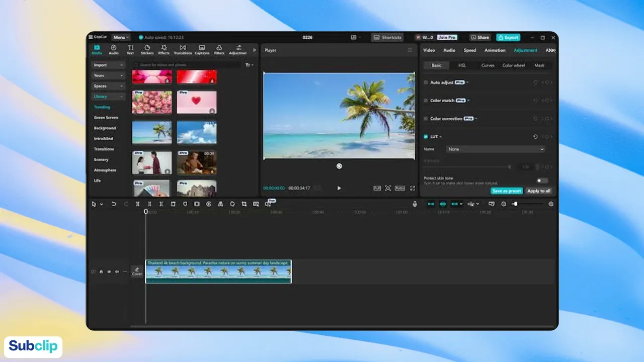The height and width of the screenshot is (362, 644).
Task: Click Apply to all button
Action: (x=539, y=191)
